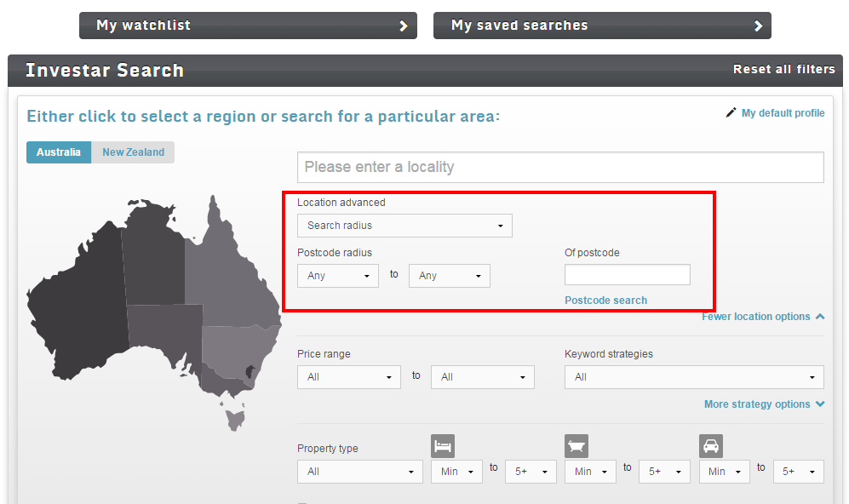Click the bathtub icon above bathroom filters
Screen dimensions: 849x504
coord(577,446)
